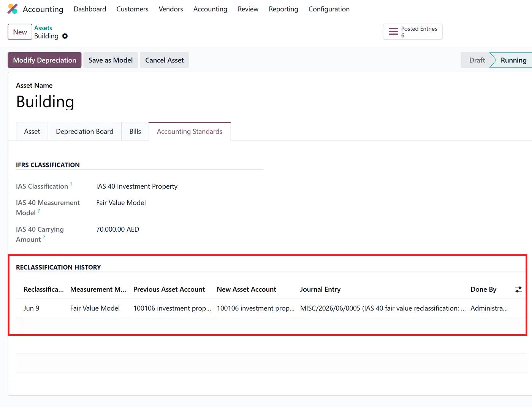
Task: Sort by Journal Entry column header
Action: coord(320,289)
